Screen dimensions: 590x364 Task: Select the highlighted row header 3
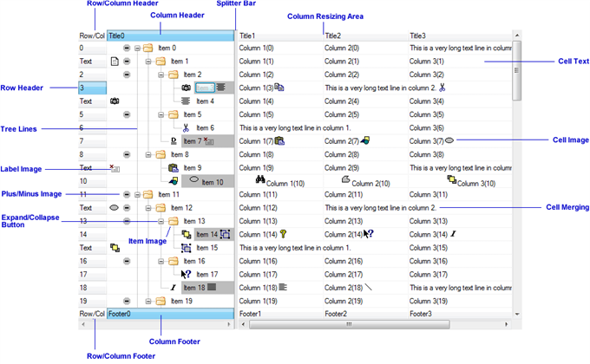92,88
